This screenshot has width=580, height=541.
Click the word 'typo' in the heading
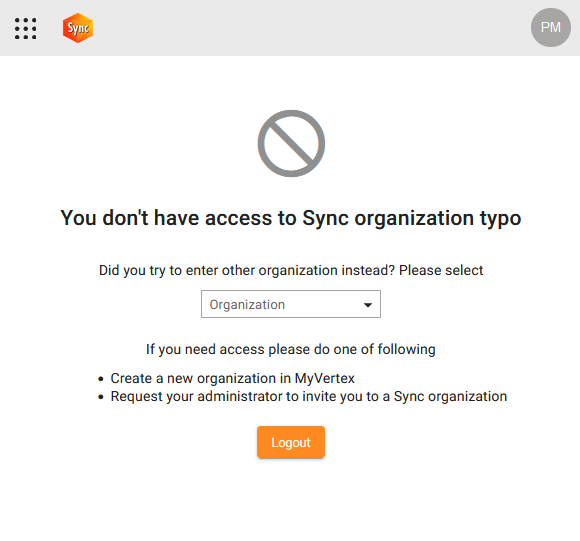(x=500, y=218)
